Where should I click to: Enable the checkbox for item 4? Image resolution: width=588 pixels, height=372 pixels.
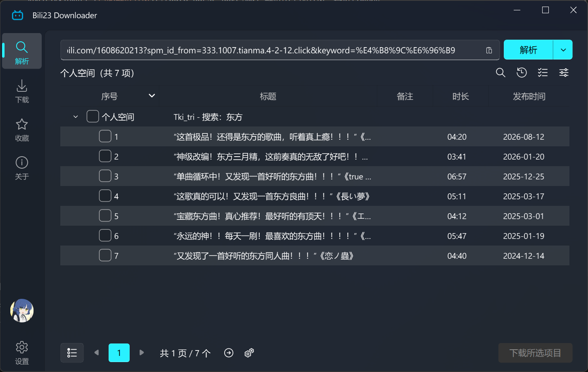105,196
